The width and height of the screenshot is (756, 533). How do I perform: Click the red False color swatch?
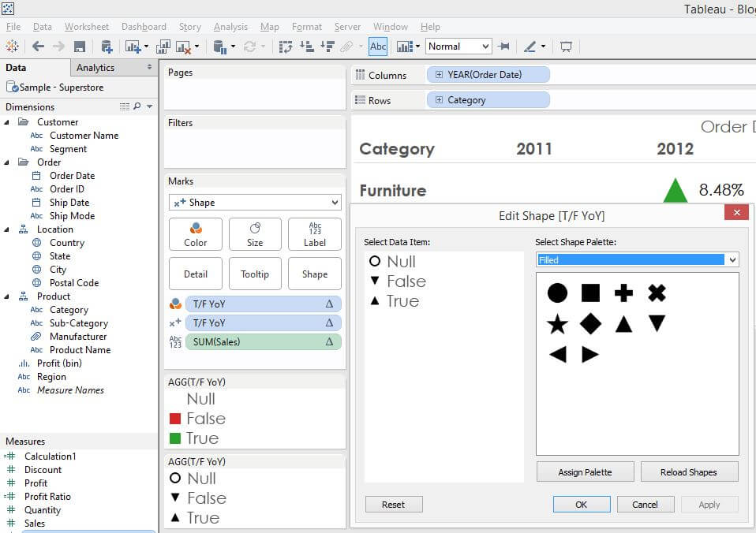click(175, 419)
